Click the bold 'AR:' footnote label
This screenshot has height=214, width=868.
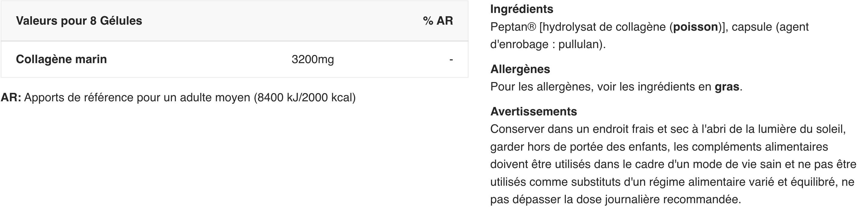11,98
